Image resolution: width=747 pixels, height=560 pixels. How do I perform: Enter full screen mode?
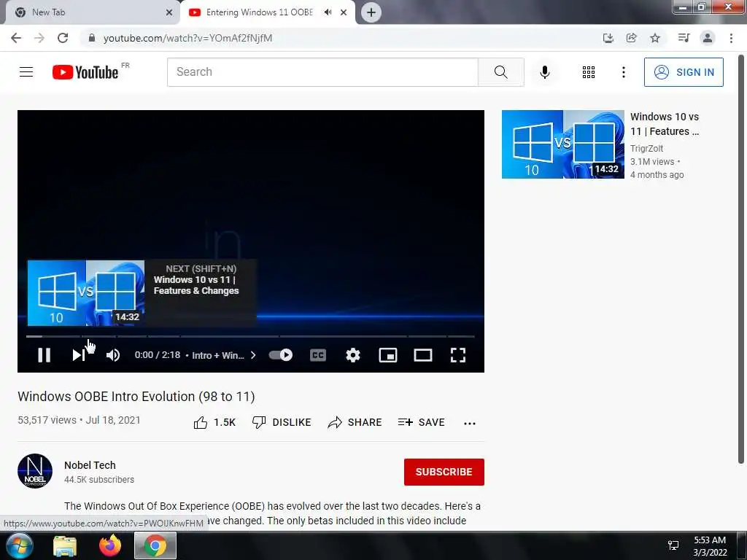458,355
